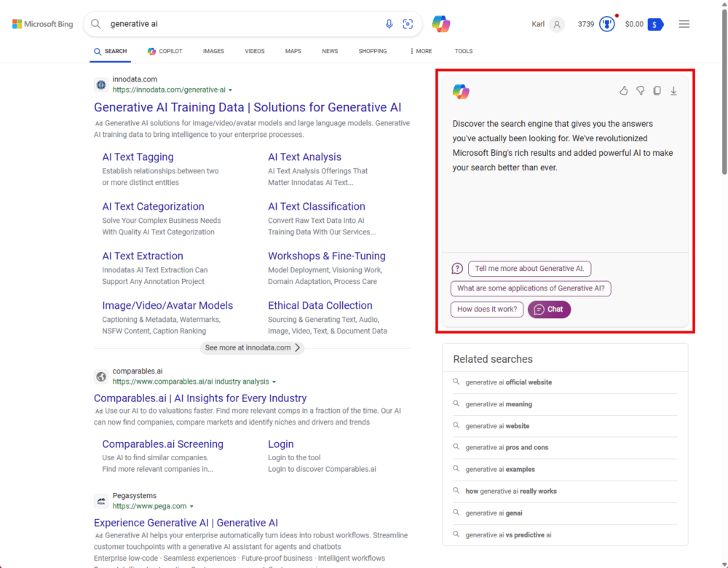Click the Microsoft Bing logo
The image size is (728, 568).
(x=43, y=24)
